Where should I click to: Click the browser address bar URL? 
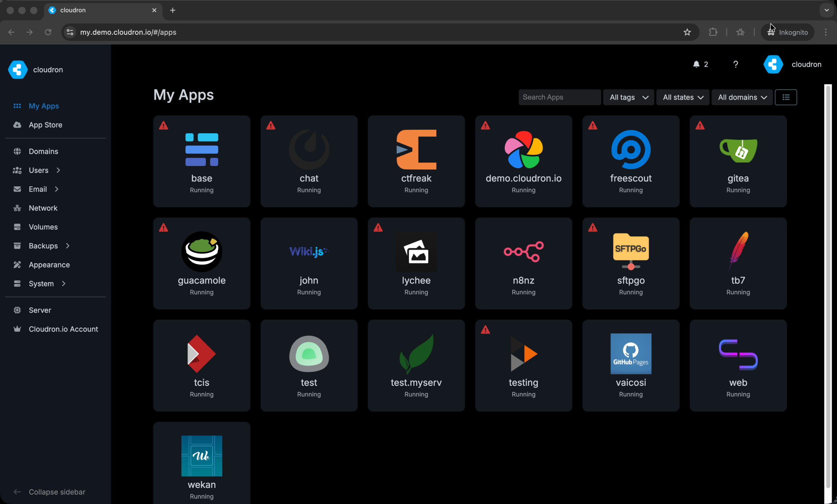(x=128, y=32)
